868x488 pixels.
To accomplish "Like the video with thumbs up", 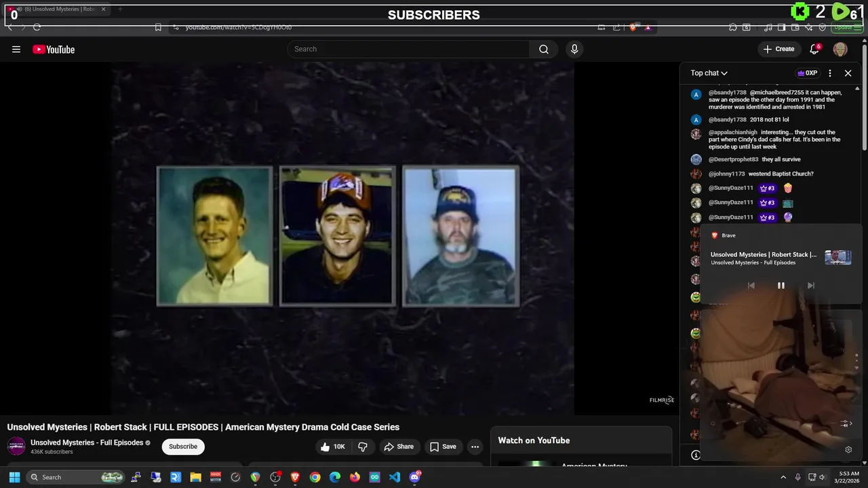I will click(332, 447).
